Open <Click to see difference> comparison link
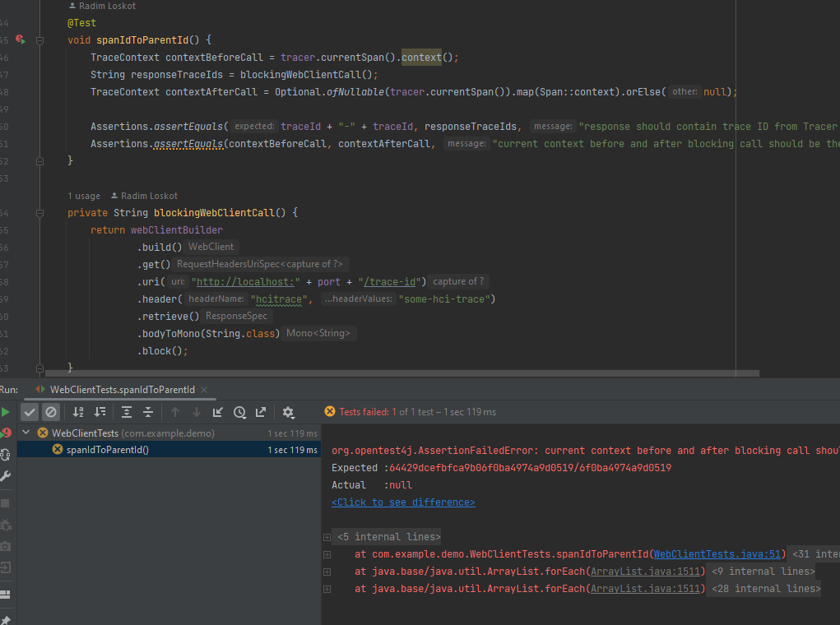Image resolution: width=840 pixels, height=625 pixels. (x=402, y=502)
